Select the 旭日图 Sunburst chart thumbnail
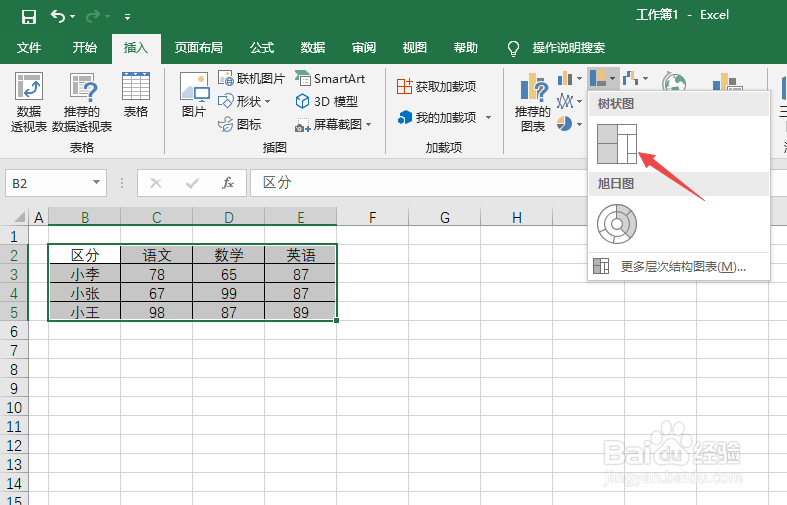 pyautogui.click(x=617, y=224)
